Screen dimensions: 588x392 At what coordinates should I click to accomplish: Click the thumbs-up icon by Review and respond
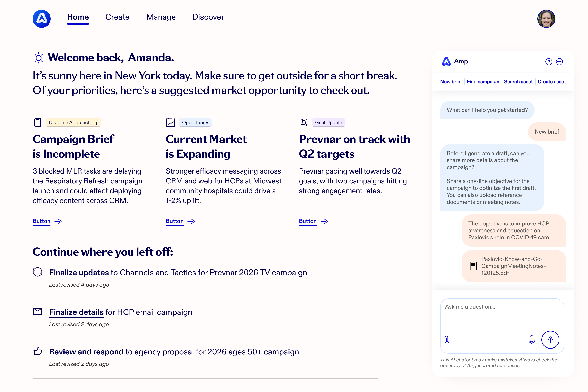click(x=38, y=351)
